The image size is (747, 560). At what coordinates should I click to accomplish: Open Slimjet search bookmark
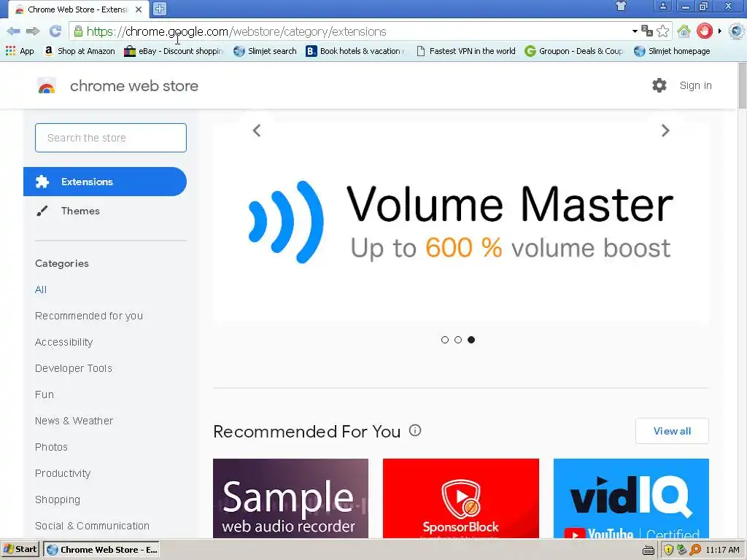click(x=265, y=51)
